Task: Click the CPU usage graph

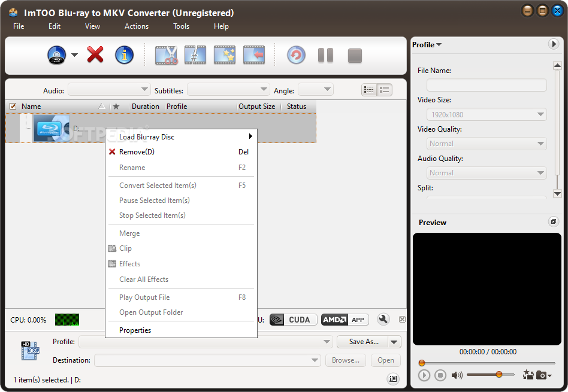Action: coord(67,320)
